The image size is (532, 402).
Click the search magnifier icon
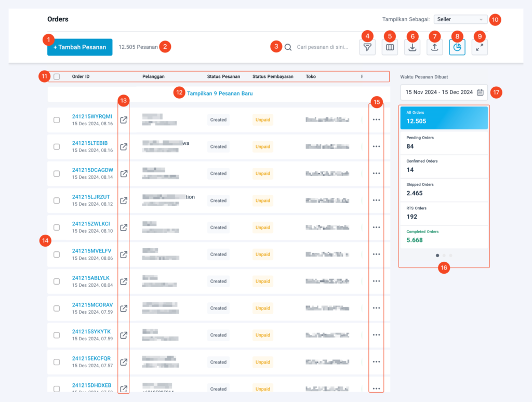click(x=288, y=47)
